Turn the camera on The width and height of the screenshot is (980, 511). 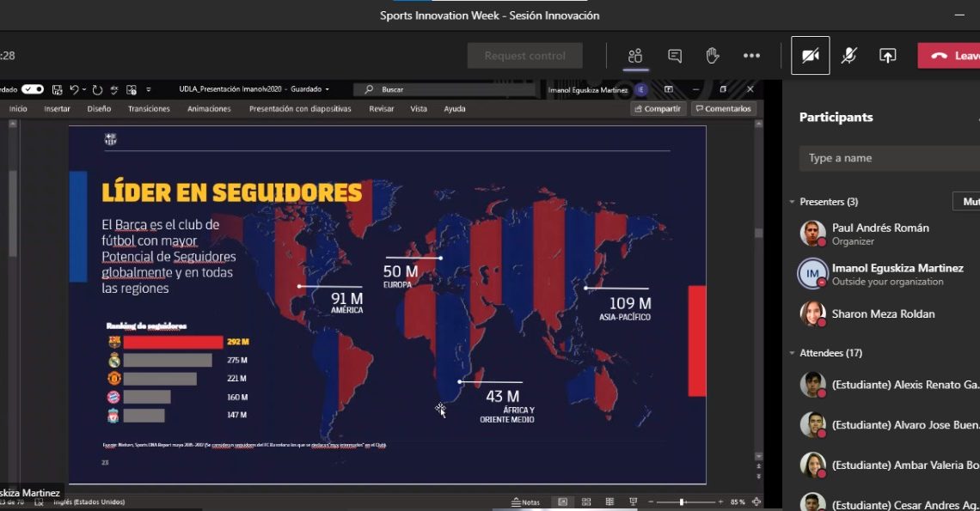point(810,56)
